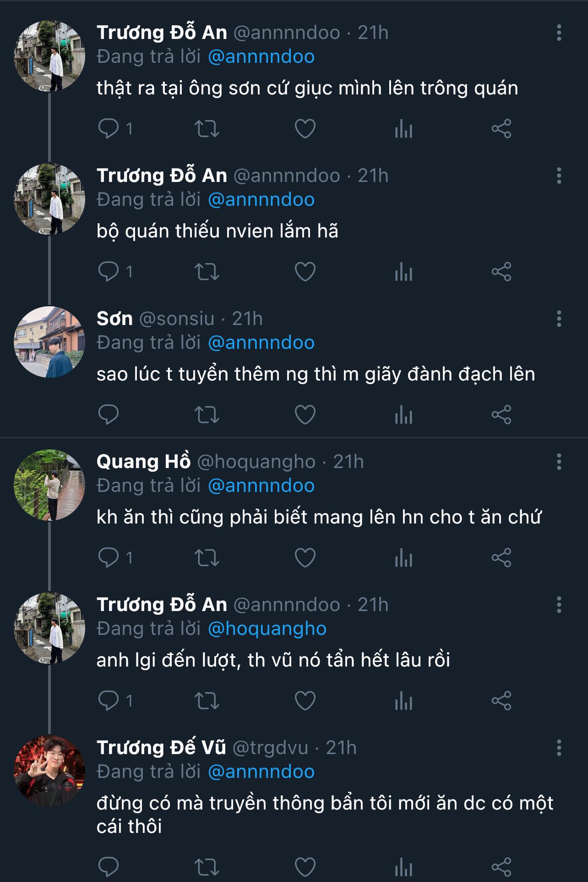Reply to Quang Hồ's tweet
588x882 pixels.
click(109, 558)
